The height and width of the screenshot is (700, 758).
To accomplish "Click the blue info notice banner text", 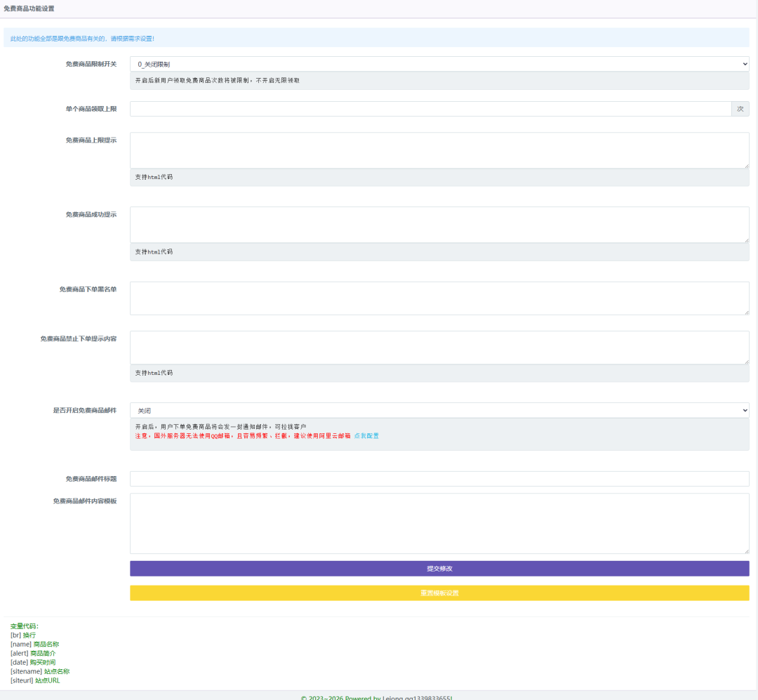I will pyautogui.click(x=82, y=38).
